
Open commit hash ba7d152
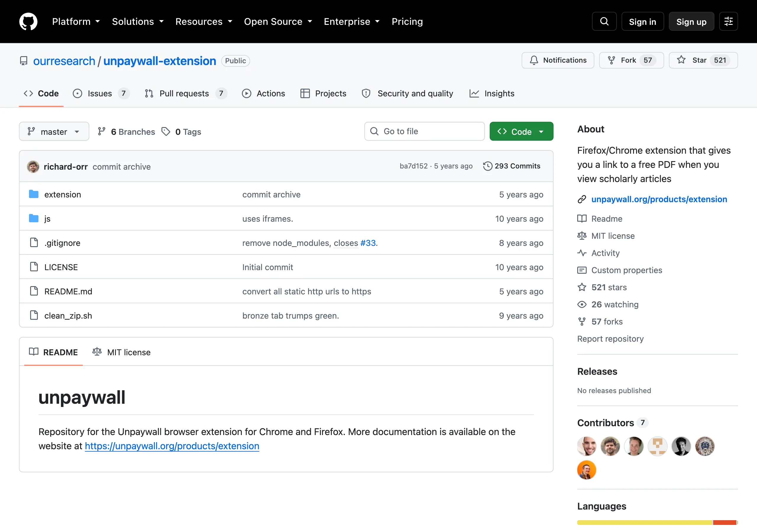[x=413, y=166]
